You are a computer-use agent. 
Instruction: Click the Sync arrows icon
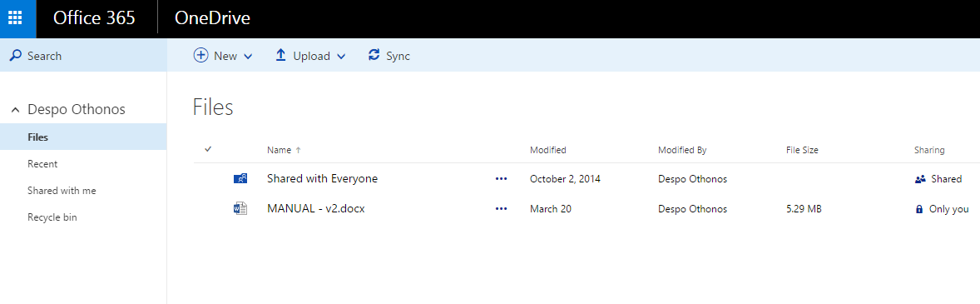point(374,55)
